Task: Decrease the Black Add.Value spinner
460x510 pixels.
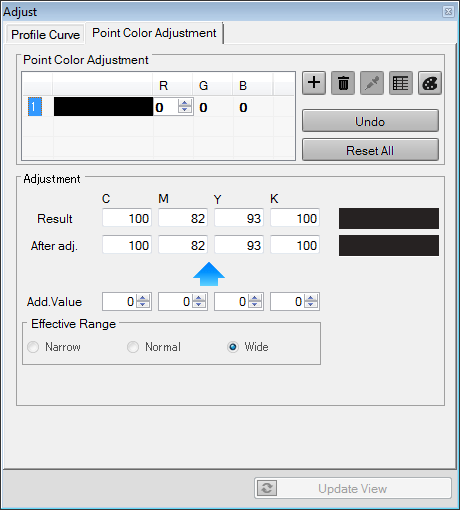Action: click(311, 305)
